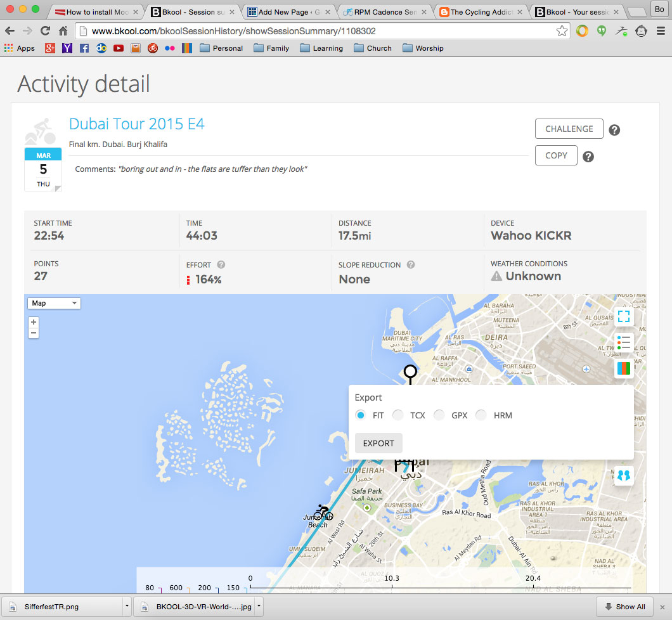Image resolution: width=672 pixels, height=620 pixels.
Task: Open the Church bookmarks folder
Action: (x=373, y=48)
